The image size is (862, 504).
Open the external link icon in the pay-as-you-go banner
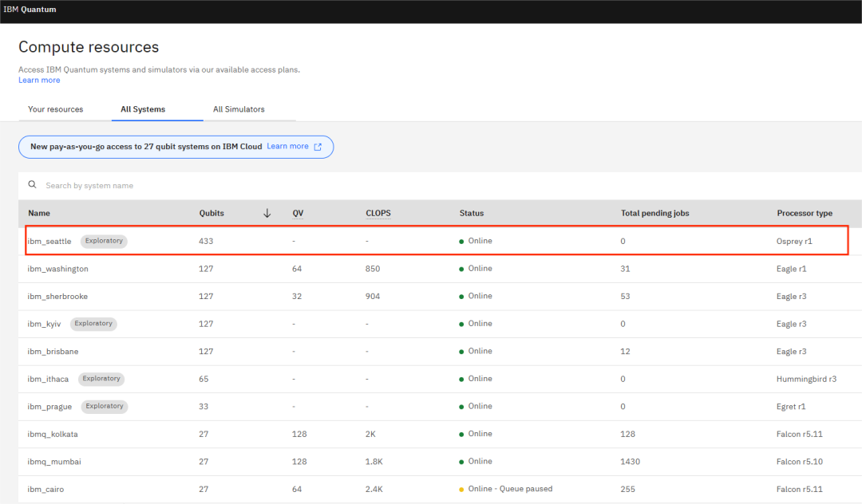tap(318, 147)
